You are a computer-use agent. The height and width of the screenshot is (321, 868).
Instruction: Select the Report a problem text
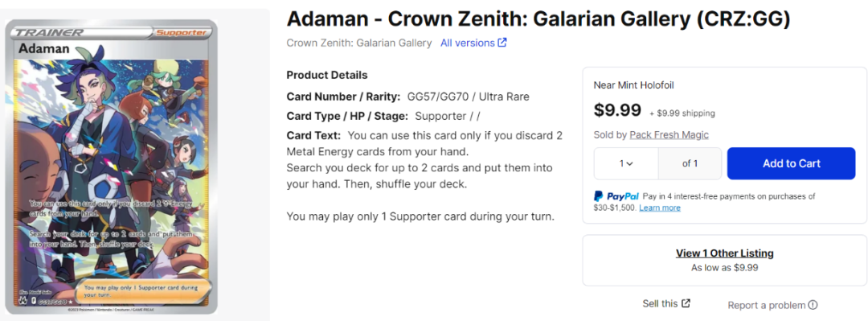click(767, 305)
